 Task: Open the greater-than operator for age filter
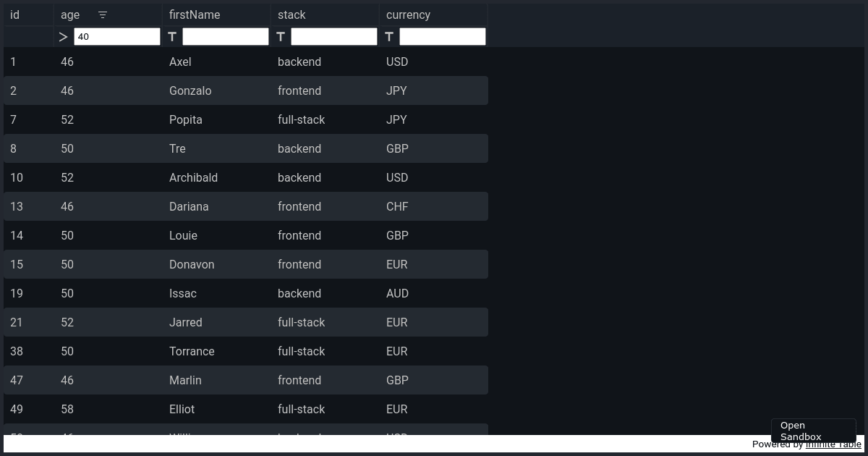[x=64, y=37]
